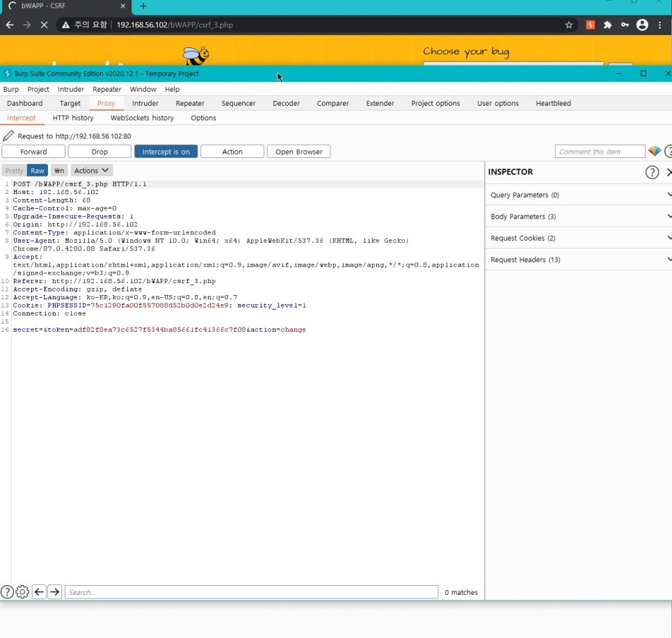The width and height of the screenshot is (672, 638).
Task: Open the User options tab
Action: (x=498, y=104)
